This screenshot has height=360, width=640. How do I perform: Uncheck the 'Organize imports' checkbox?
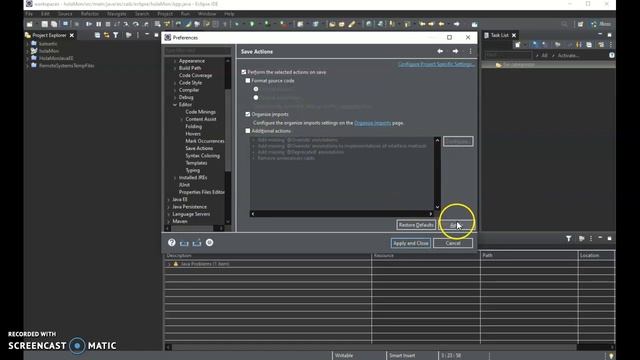click(248, 114)
